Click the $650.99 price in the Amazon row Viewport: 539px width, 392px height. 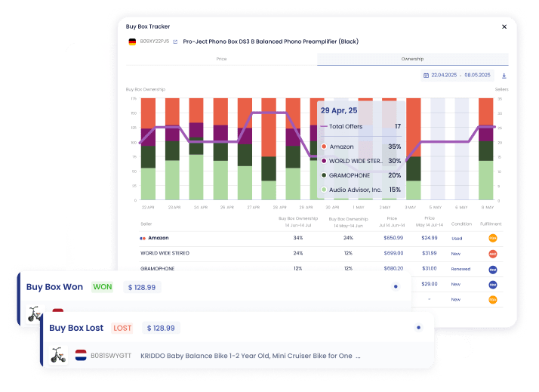tap(393, 238)
